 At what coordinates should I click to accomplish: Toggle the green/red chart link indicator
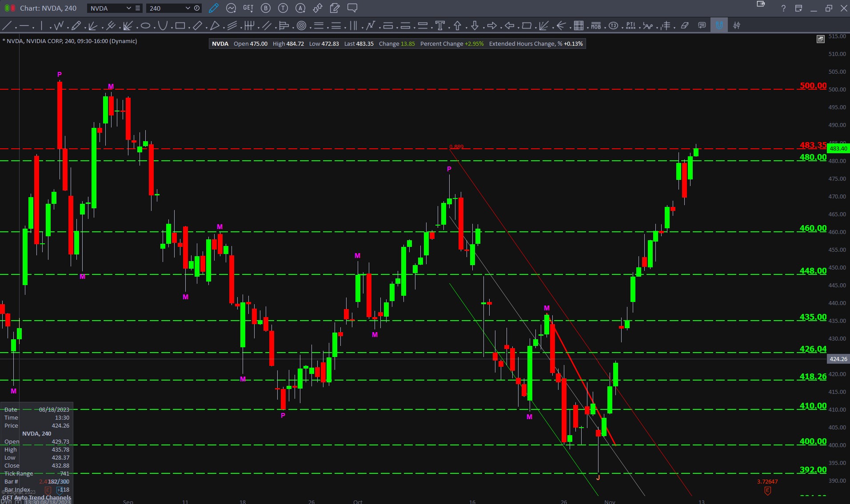(10, 8)
